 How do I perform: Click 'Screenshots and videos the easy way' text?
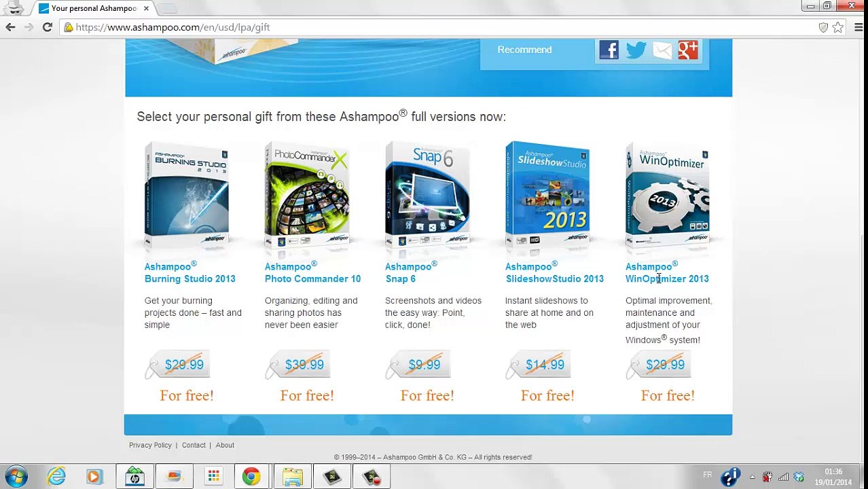point(433,312)
